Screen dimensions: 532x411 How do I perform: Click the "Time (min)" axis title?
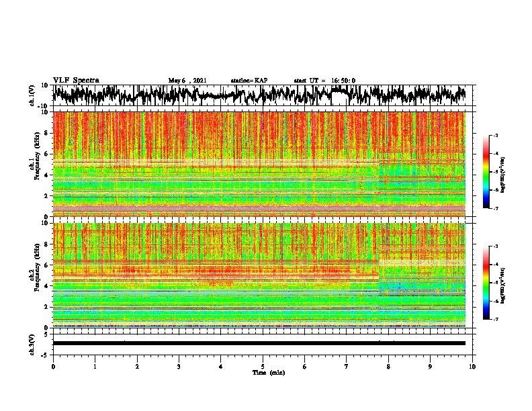click(269, 373)
